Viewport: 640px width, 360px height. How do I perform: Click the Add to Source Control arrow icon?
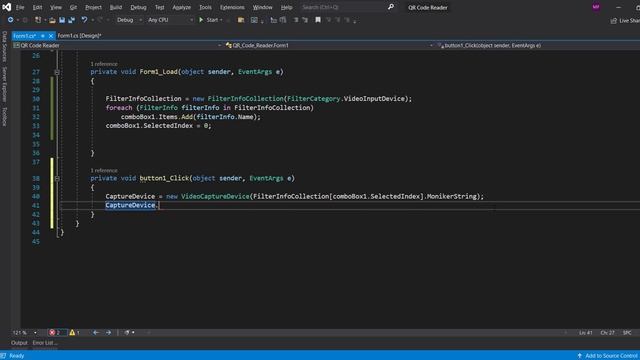coord(579,356)
